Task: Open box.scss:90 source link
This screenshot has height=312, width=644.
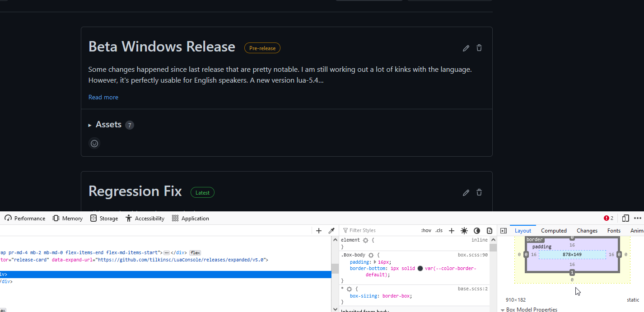Action: [x=472, y=255]
